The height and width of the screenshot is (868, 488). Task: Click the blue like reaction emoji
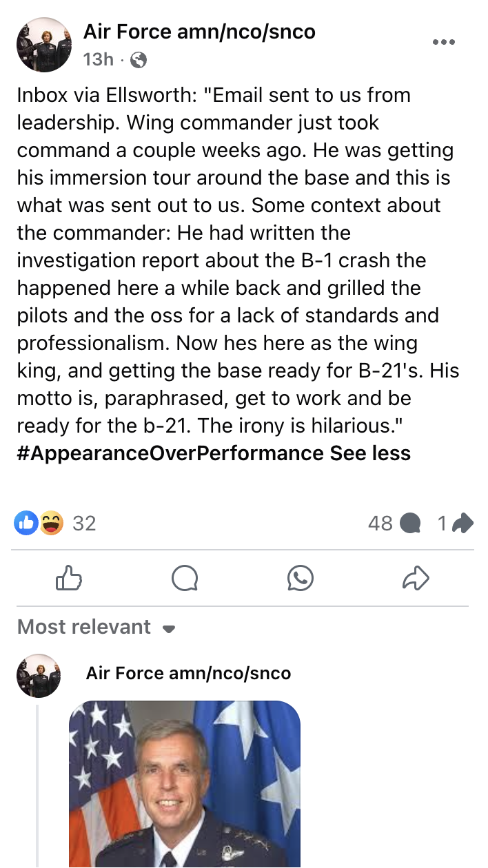[28, 524]
